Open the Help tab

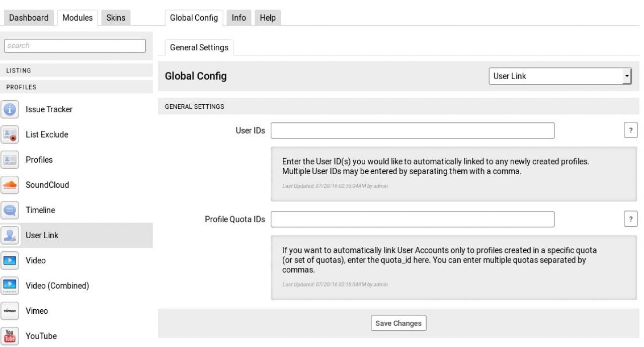(x=267, y=18)
